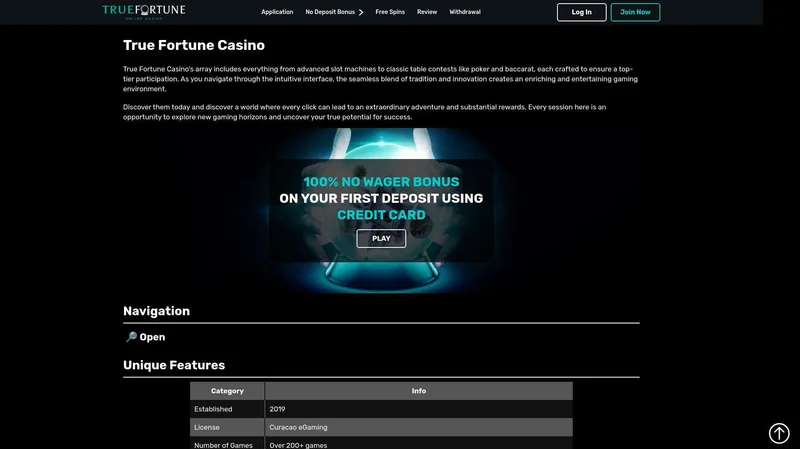The width and height of the screenshot is (800, 449).
Task: Click the Category table header
Action: click(x=227, y=391)
